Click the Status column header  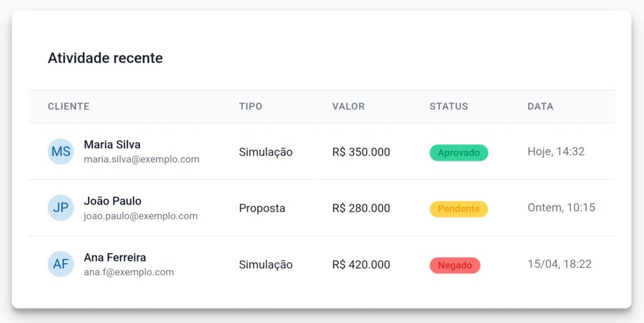coord(448,106)
